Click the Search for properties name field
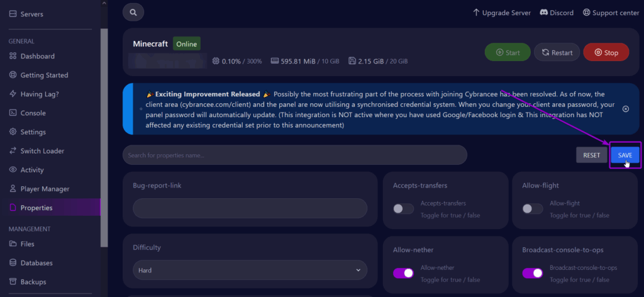 [295, 155]
